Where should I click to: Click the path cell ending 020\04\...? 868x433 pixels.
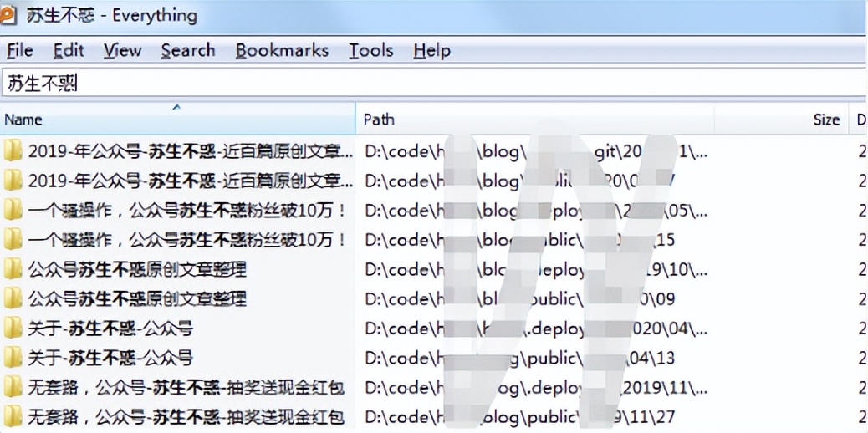[536, 329]
